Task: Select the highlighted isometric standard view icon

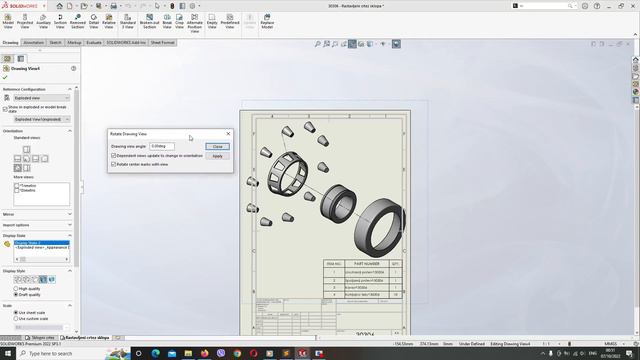Action: click(18, 168)
